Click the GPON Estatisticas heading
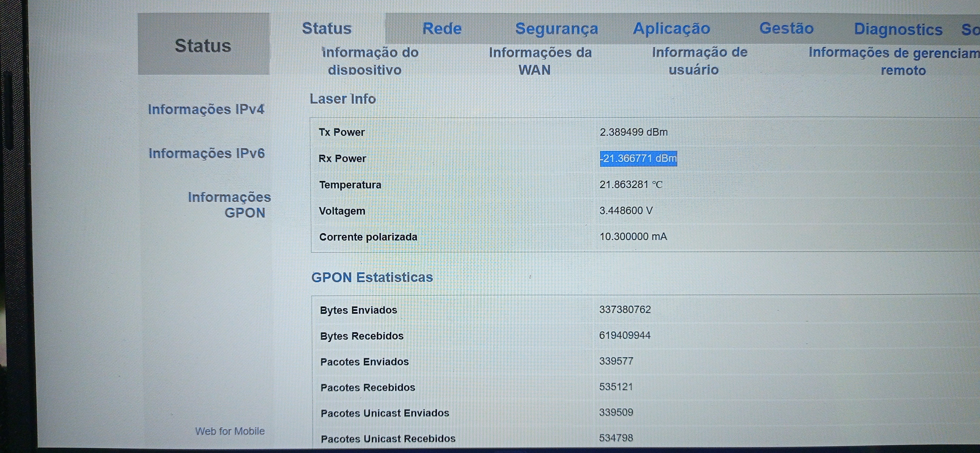Viewport: 980px width, 453px height. tap(372, 277)
